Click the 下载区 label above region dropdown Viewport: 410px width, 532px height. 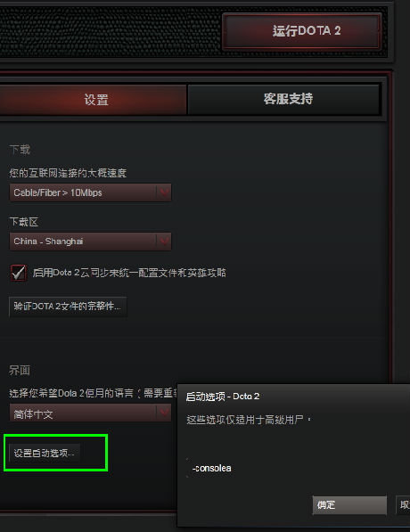click(x=24, y=222)
